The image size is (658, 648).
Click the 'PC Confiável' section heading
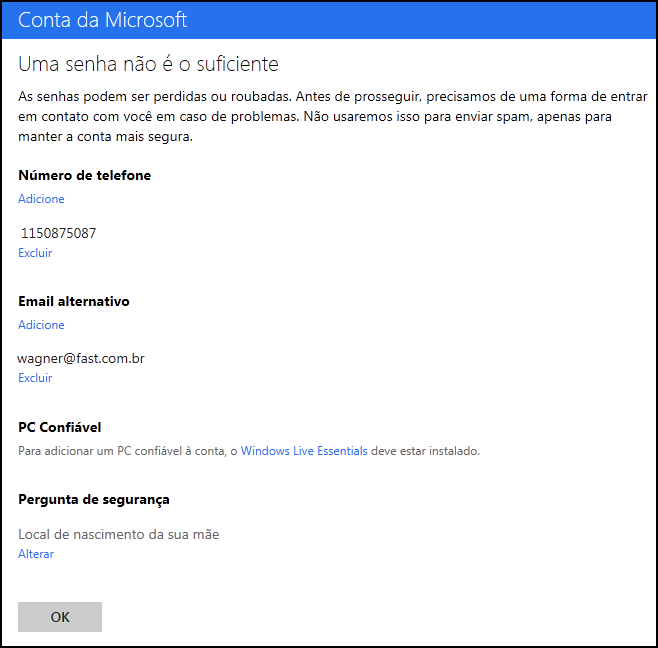click(x=60, y=427)
